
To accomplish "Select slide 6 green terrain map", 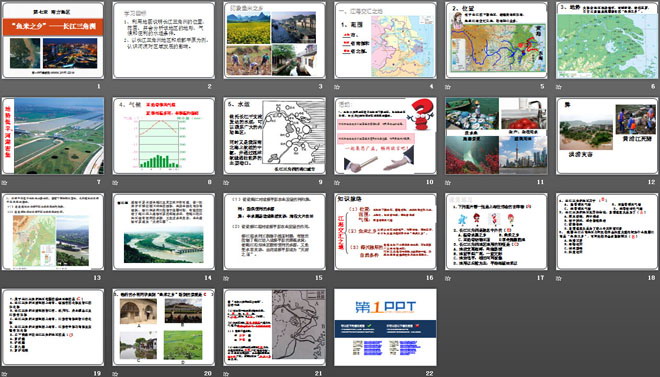I will 607,40.
